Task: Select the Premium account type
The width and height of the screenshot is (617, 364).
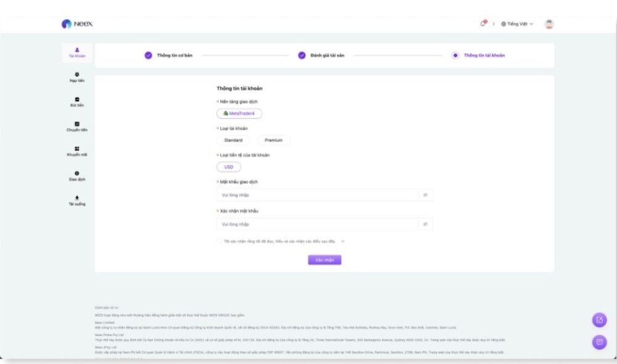Action: pos(273,140)
